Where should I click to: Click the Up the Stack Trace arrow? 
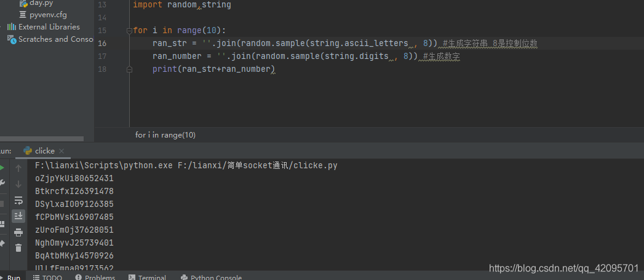click(18, 168)
